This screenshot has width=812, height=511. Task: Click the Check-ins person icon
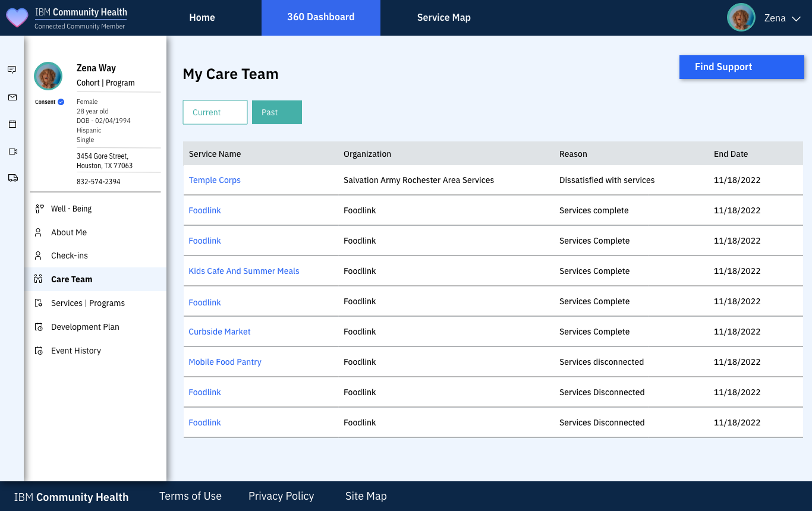(38, 255)
